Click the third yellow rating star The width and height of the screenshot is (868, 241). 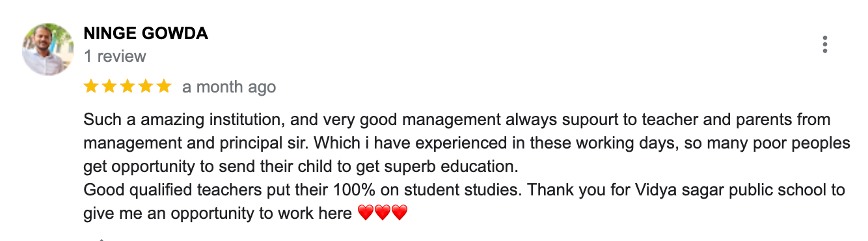[x=128, y=86]
